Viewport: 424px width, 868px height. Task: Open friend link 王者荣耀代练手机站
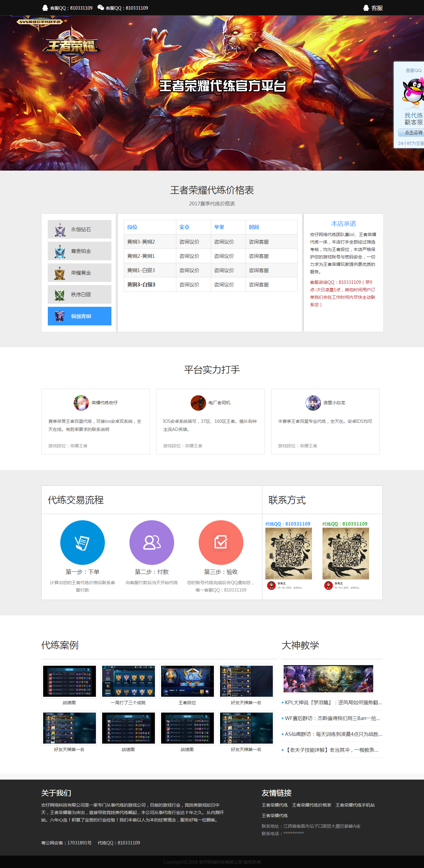355,805
